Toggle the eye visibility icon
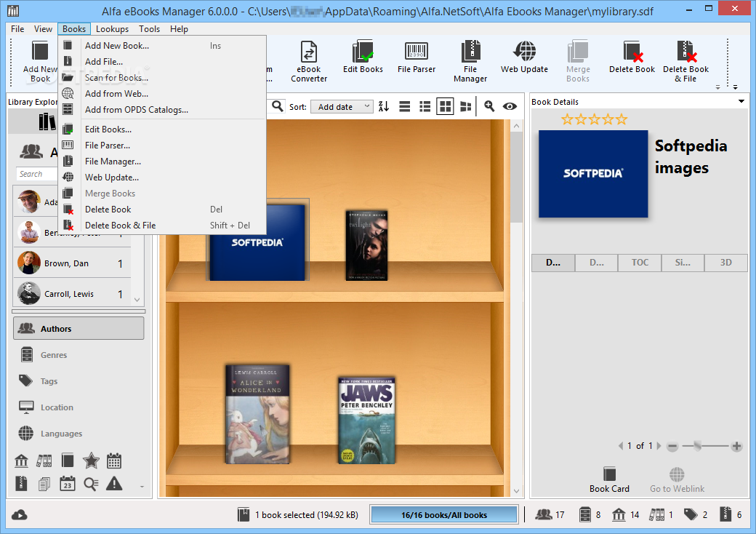The image size is (756, 534). (510, 106)
